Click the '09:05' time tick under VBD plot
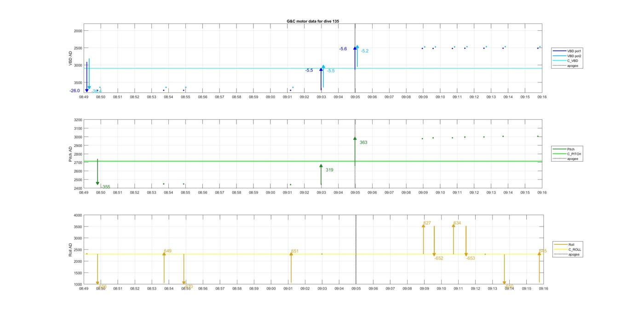 355,97
